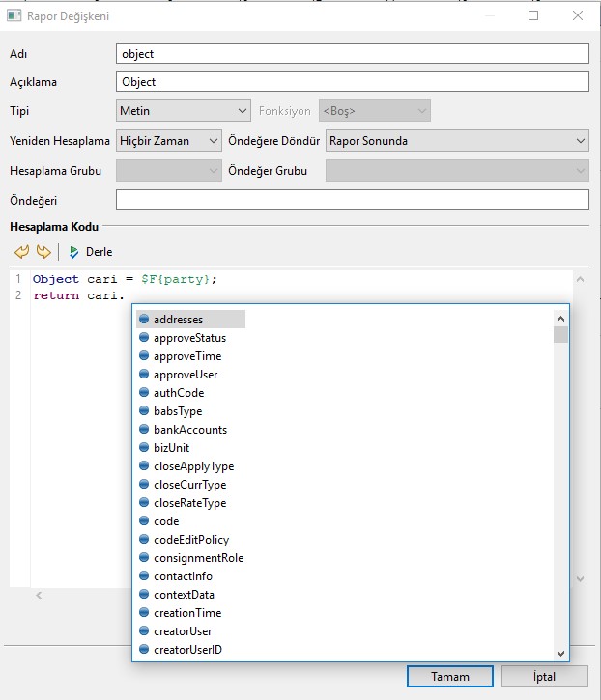Click the redo arrow icon in code toolbar

[43, 252]
